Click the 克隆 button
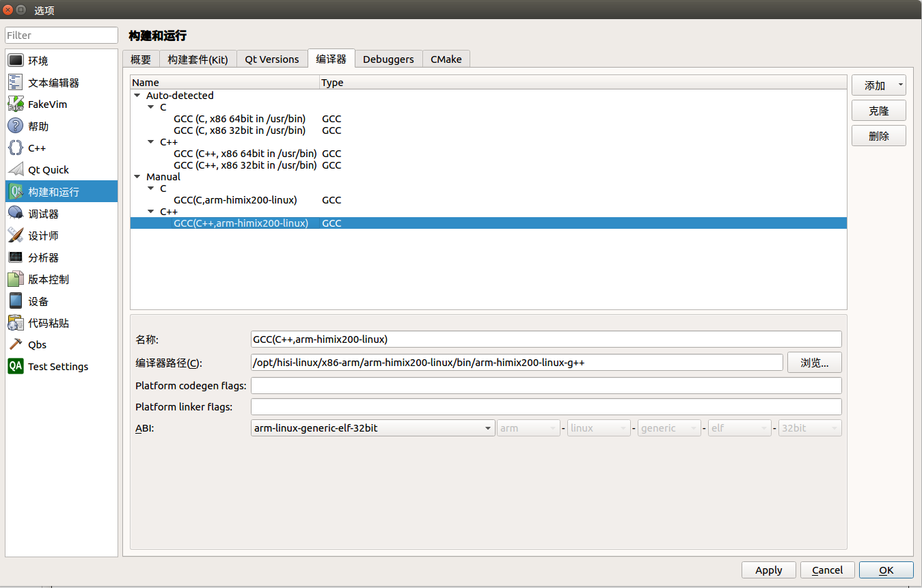Image resolution: width=922 pixels, height=588 pixels. click(x=878, y=110)
